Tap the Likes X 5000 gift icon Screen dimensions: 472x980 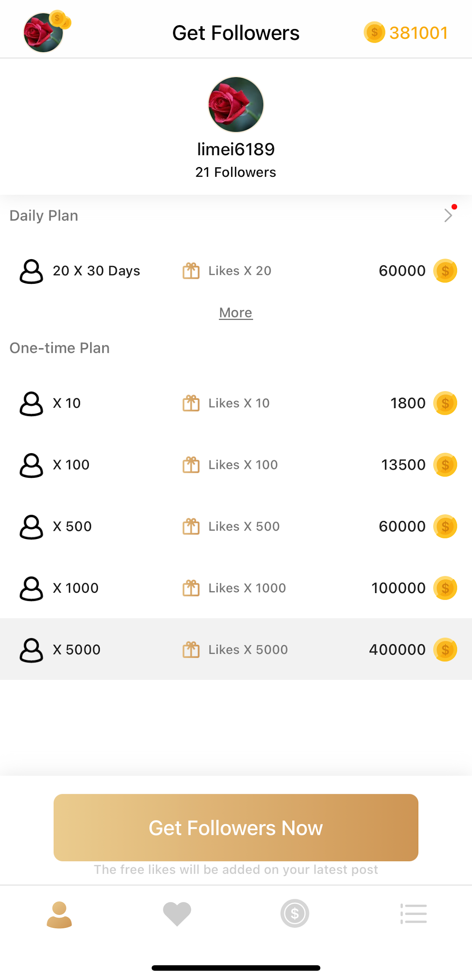pos(191,650)
